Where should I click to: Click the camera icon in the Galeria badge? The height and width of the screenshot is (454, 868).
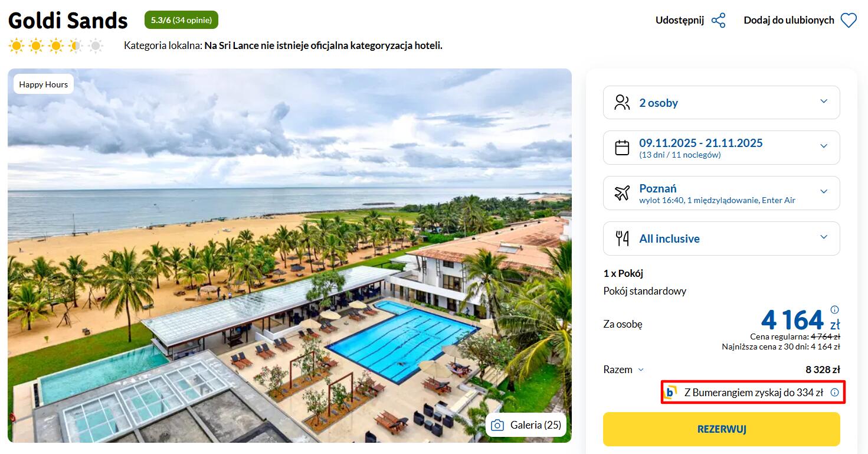point(497,425)
